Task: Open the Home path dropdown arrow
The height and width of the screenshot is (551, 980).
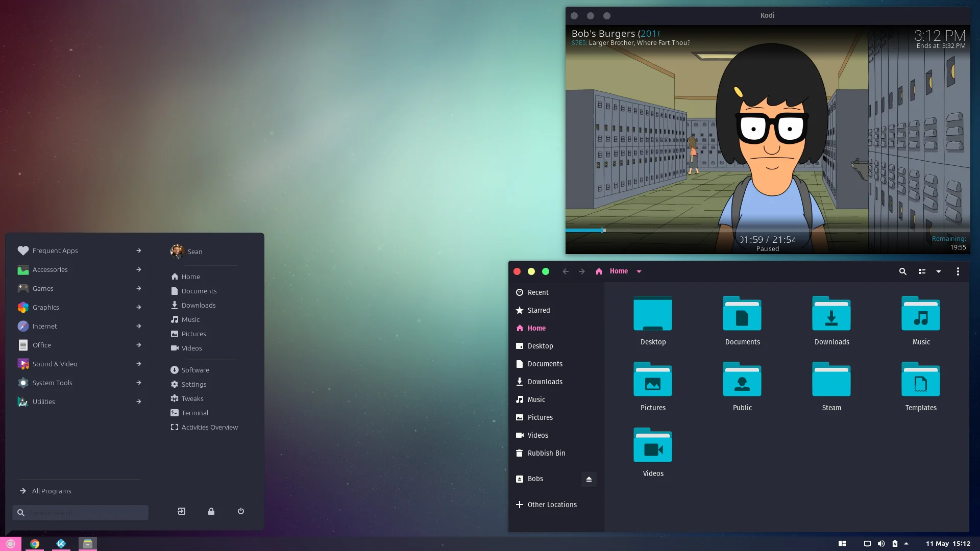Action: [639, 271]
